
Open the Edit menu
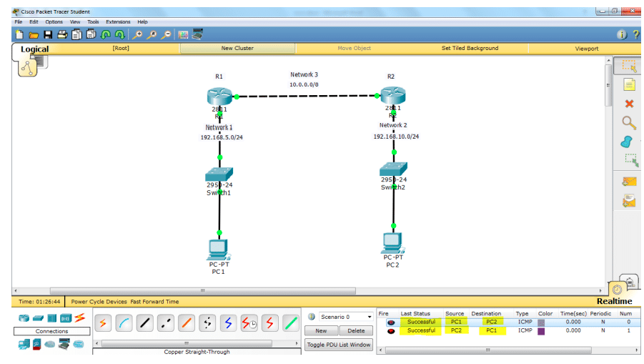(x=34, y=21)
